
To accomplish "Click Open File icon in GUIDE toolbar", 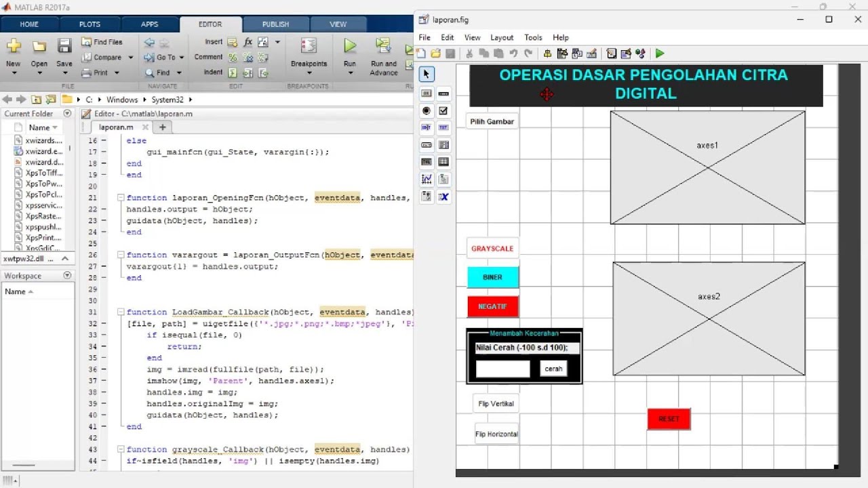I will pos(435,54).
